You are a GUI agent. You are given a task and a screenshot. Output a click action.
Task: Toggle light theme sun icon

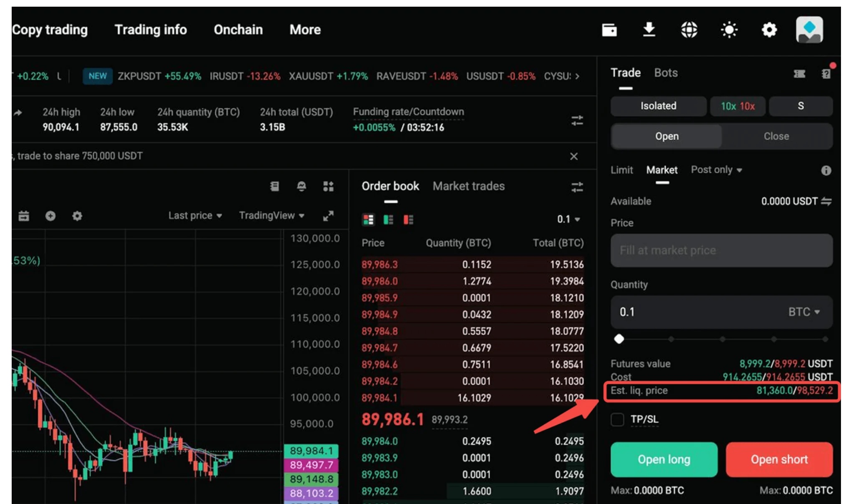(729, 30)
